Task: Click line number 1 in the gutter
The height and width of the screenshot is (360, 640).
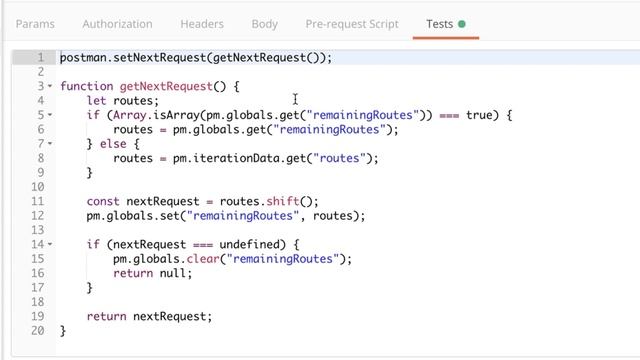Action: tap(40, 57)
